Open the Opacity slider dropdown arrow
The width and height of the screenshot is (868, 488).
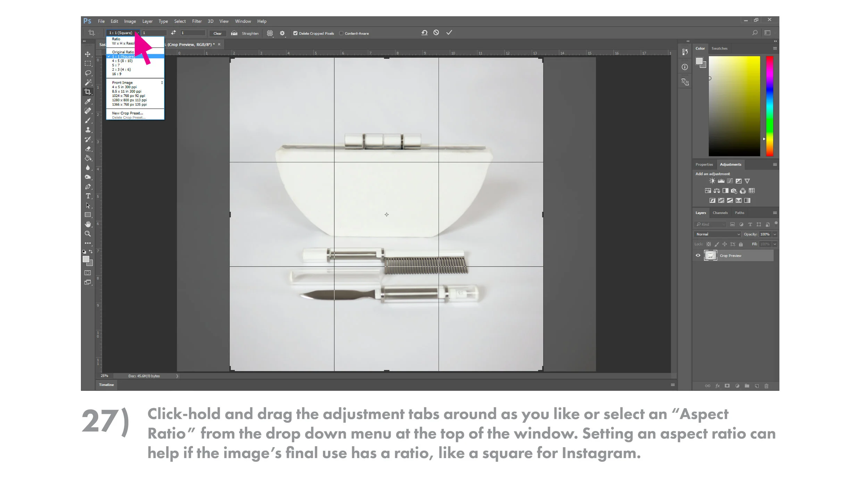[x=775, y=234]
